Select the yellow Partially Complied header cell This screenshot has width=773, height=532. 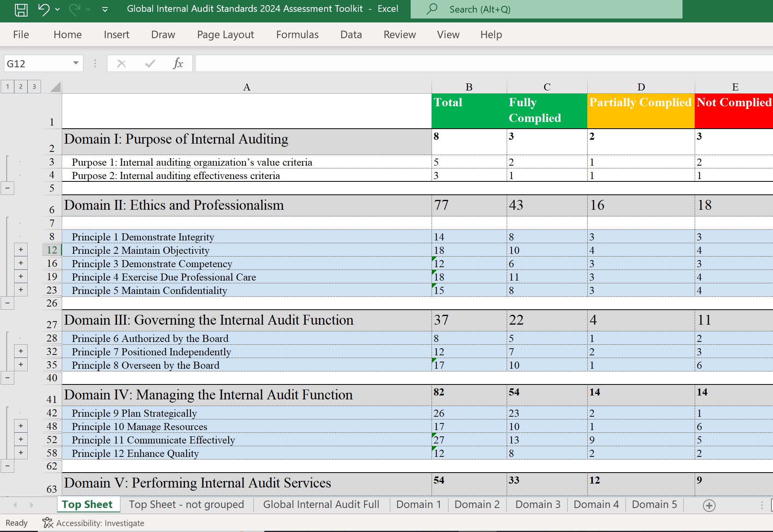[640, 111]
